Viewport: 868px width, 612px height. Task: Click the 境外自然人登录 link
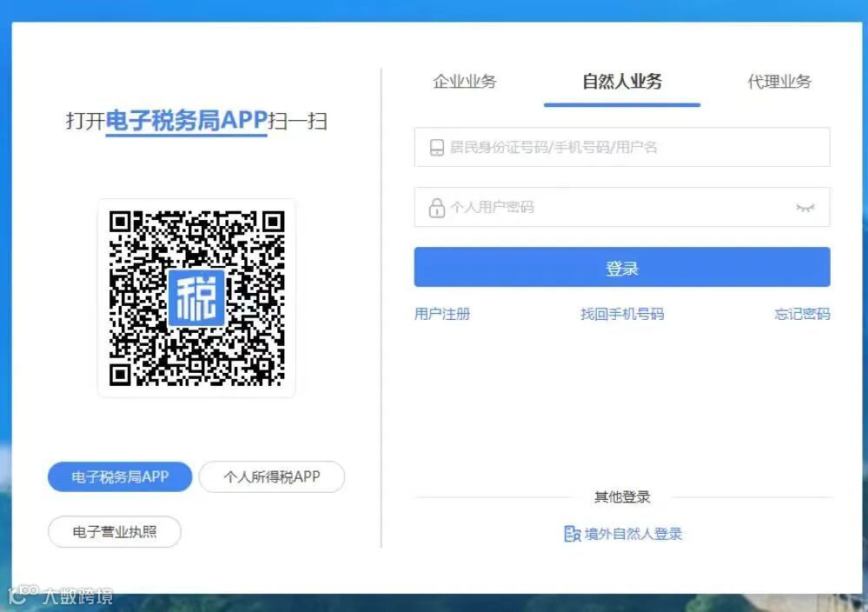click(633, 534)
